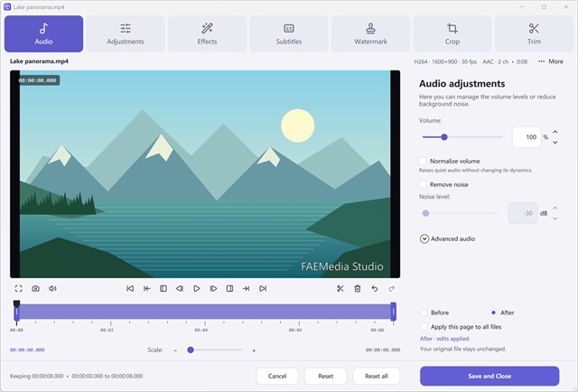Jump to the end of the video
The height and width of the screenshot is (392, 578).
tap(263, 289)
